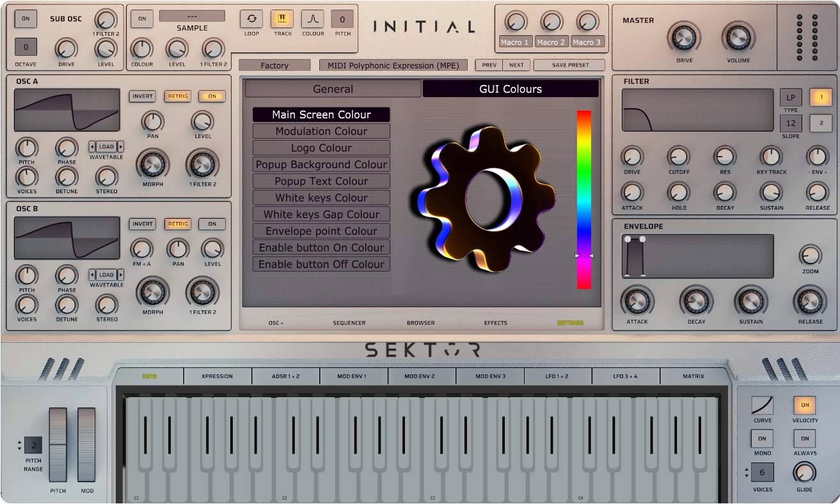The image size is (840, 504).
Task: Click the Pitch bend wheel
Action: click(58, 445)
